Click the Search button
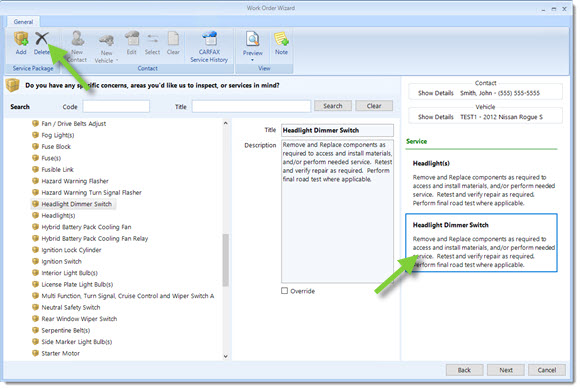This screenshot has height=389, width=580. tap(333, 106)
